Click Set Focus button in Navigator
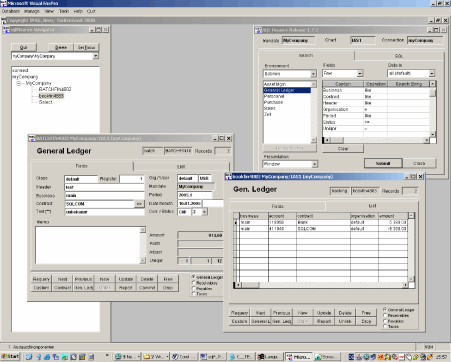The height and width of the screenshot is (362, 451). tap(86, 47)
